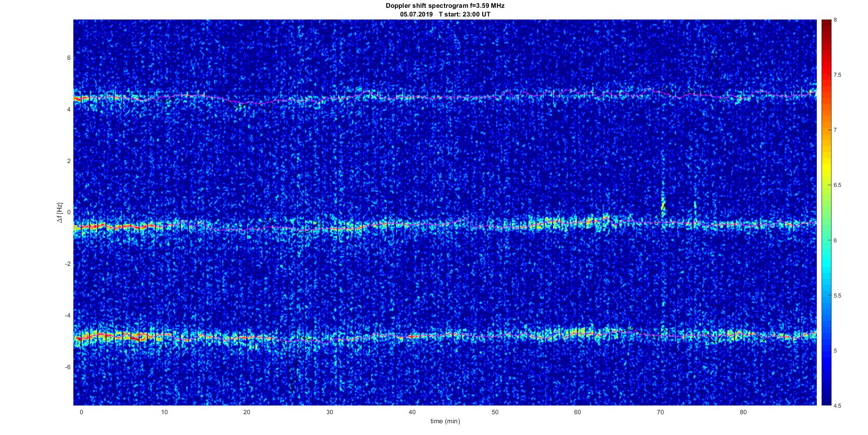Click the subtitle '05.07.2019 T start: 23:00 UT'
The width and height of the screenshot is (868, 435).
(445, 14)
